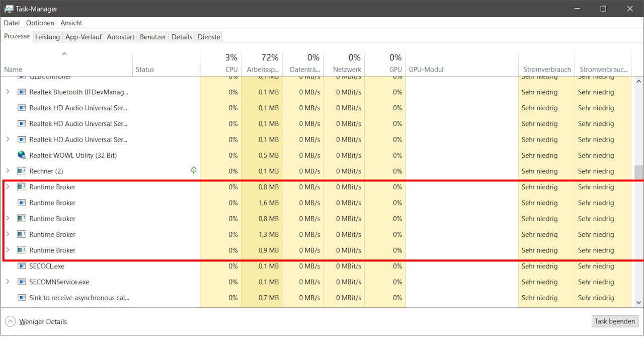Screen dimensions: 644x339
Task: Click the scrollbar down arrow
Action: tap(638, 303)
